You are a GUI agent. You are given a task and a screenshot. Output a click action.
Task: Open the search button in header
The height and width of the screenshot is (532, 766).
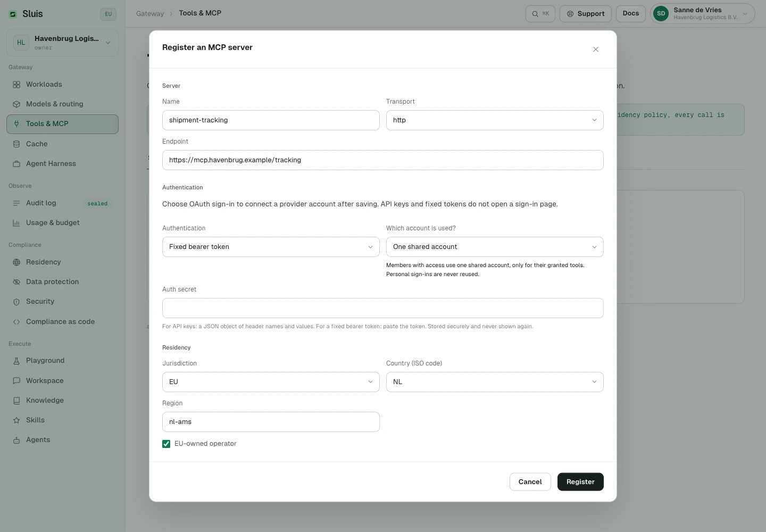pos(540,14)
